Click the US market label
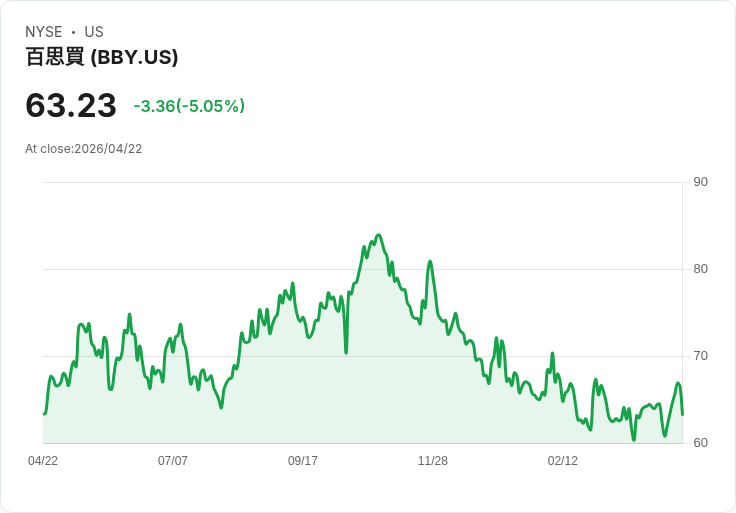 point(94,32)
